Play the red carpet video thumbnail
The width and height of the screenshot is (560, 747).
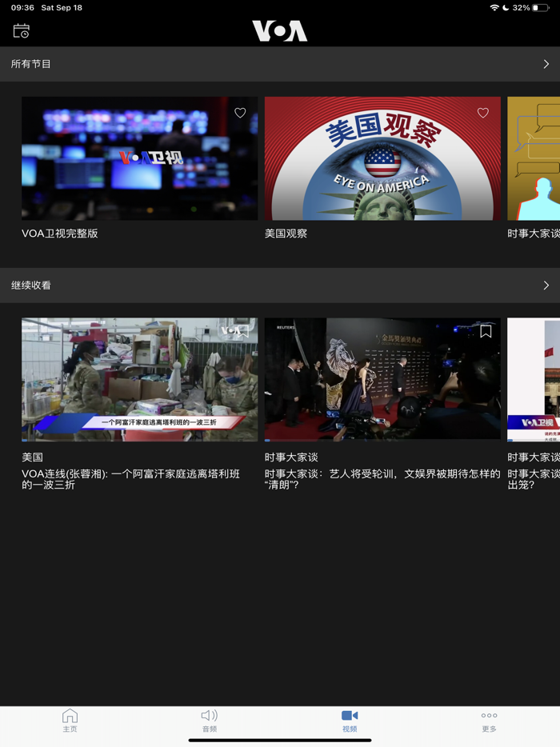tap(382, 379)
